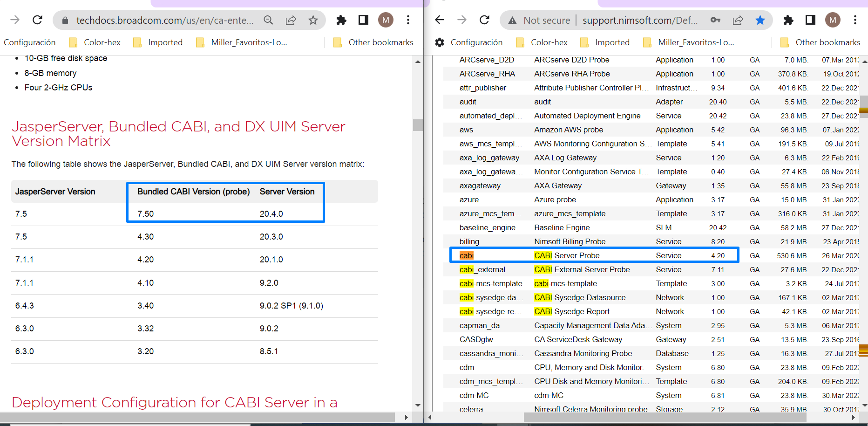
Task: Click the settings gear on the right bookmarks bar
Action: pos(439,42)
